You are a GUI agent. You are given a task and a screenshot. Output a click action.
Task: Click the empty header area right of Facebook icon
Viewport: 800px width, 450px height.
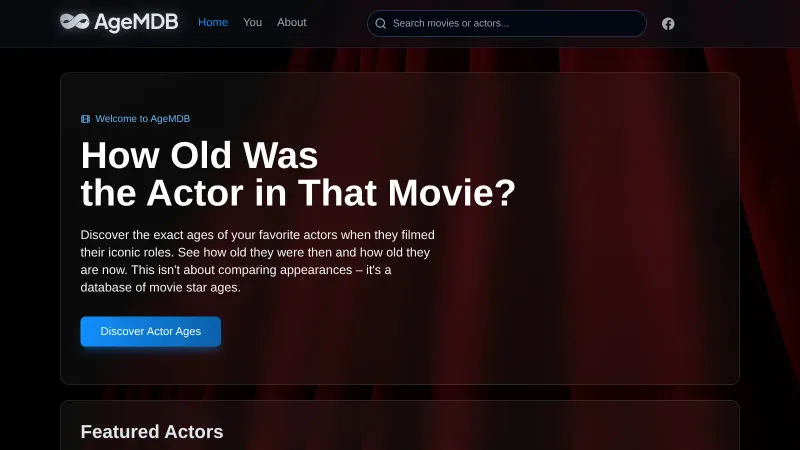tap(740, 23)
